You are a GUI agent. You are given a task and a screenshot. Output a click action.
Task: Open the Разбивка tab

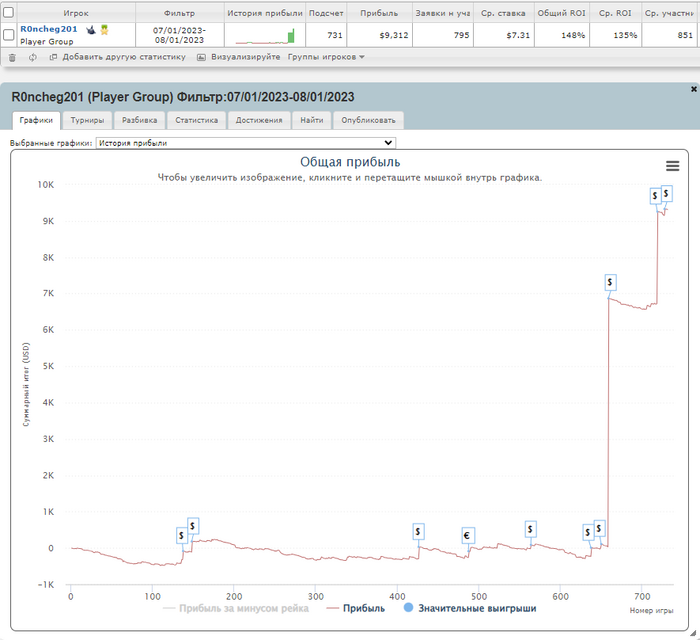coord(139,120)
